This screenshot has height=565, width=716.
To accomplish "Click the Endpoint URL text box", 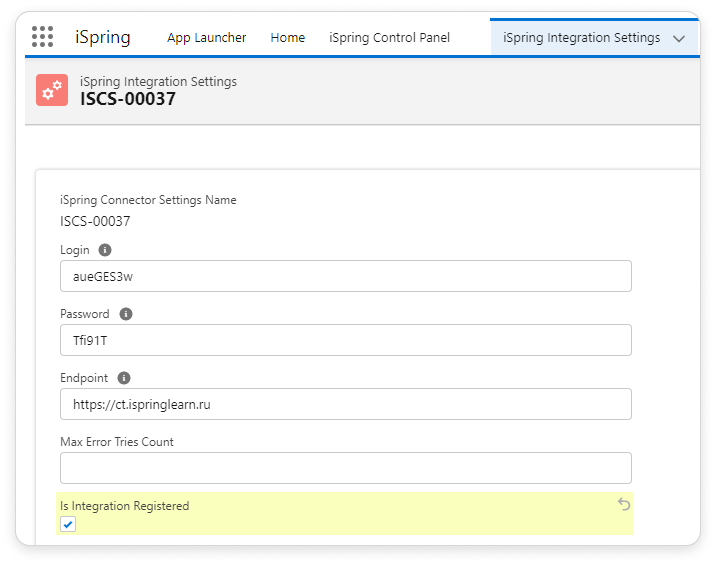I will [x=345, y=404].
